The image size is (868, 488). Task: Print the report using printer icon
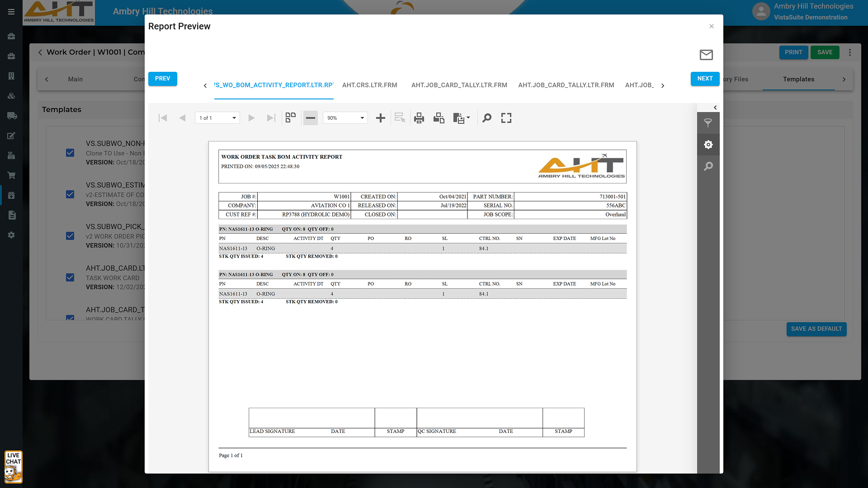(419, 118)
